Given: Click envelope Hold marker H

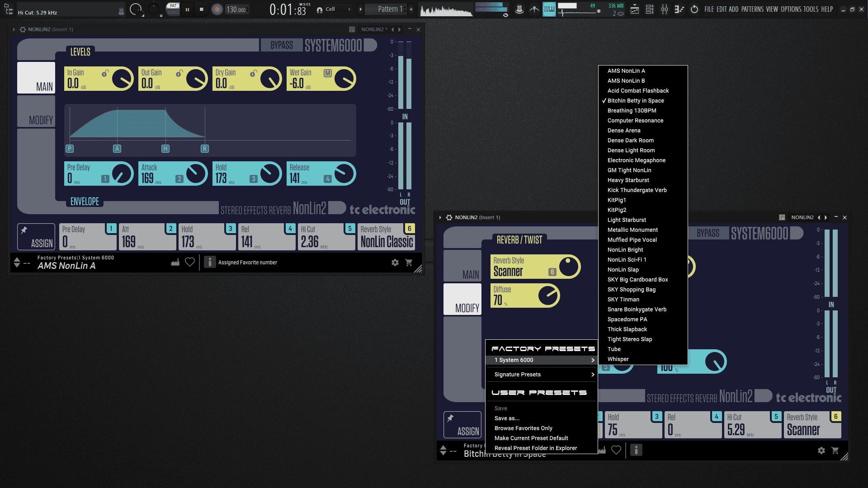Looking at the screenshot, I should [165, 149].
